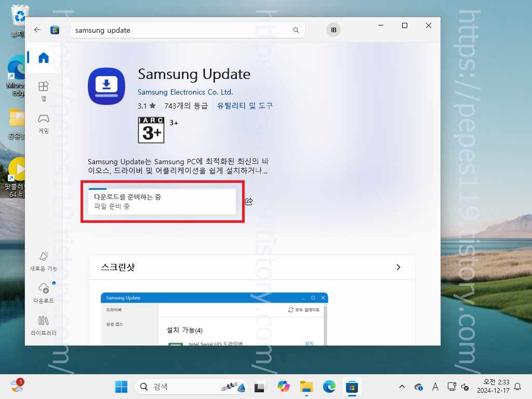Viewport: 532px width, 399px height.
Task: Click the muted volume tray icon
Action: point(465,387)
